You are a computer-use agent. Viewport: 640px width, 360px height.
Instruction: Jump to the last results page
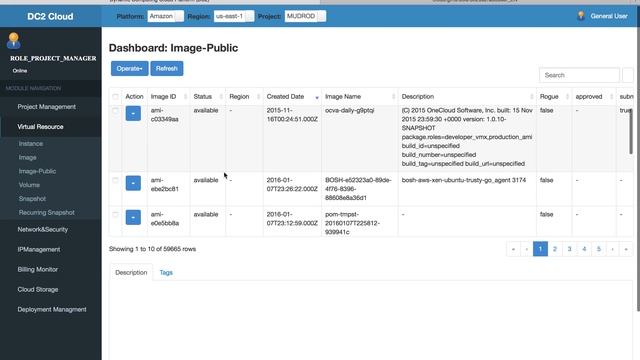[626, 249]
